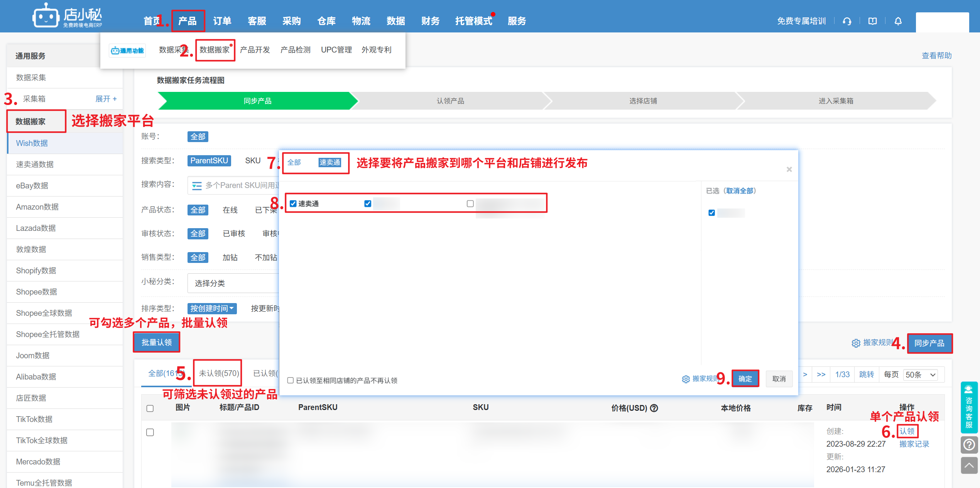The height and width of the screenshot is (488, 980).
Task: Click the scroll-to-top arrow button
Action: pos(969,466)
